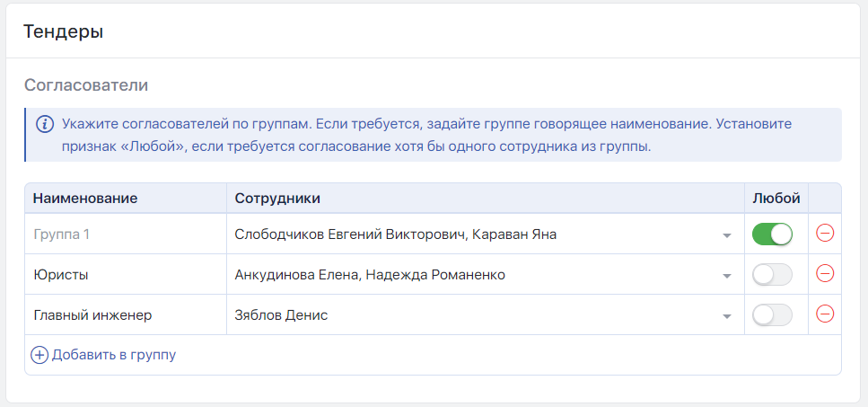Open the employees dropdown arrow in the Юристы row
Viewport: 868px width, 407px height.
(x=726, y=276)
